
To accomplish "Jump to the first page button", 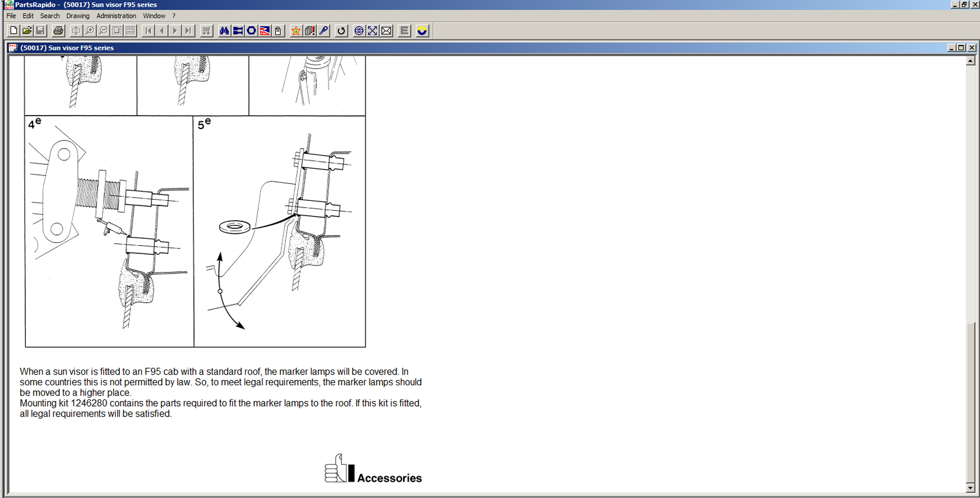I will [x=148, y=31].
